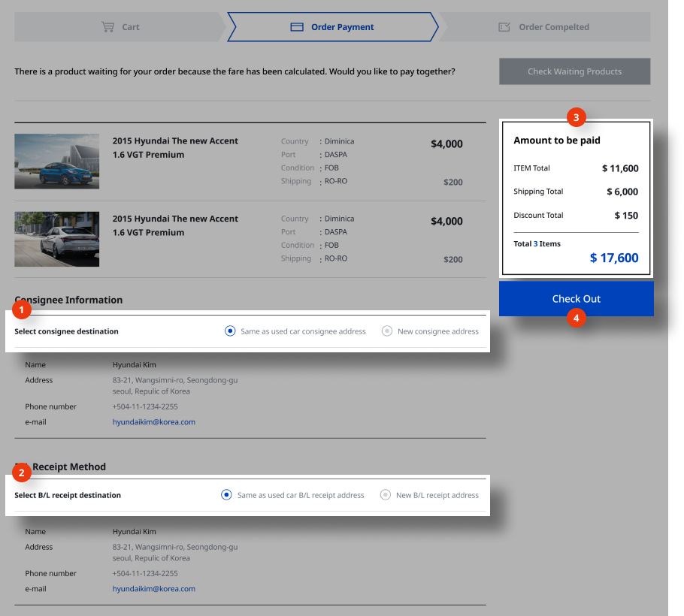This screenshot has width=684, height=616.
Task: Click the product title next to the silver car
Action: coord(175,225)
